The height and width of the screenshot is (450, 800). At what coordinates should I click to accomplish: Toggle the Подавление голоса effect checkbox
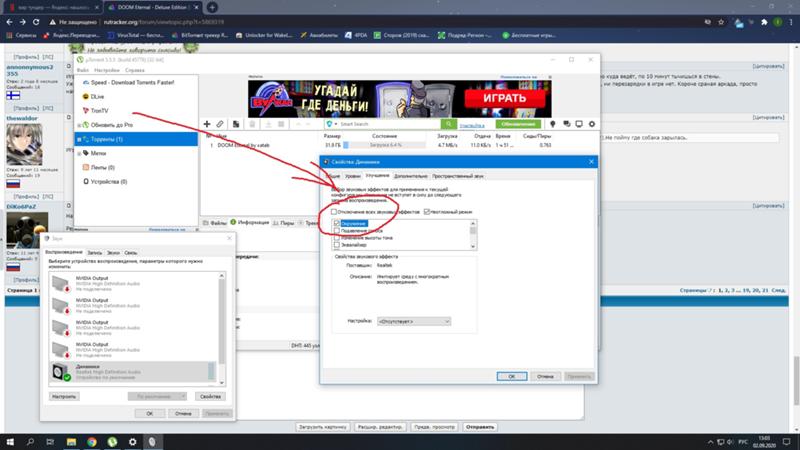[337, 231]
